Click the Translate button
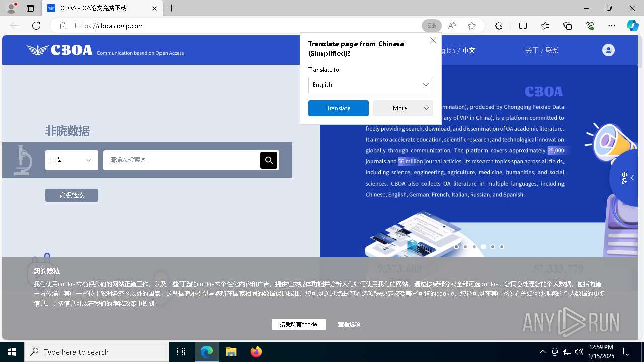 (x=339, y=108)
